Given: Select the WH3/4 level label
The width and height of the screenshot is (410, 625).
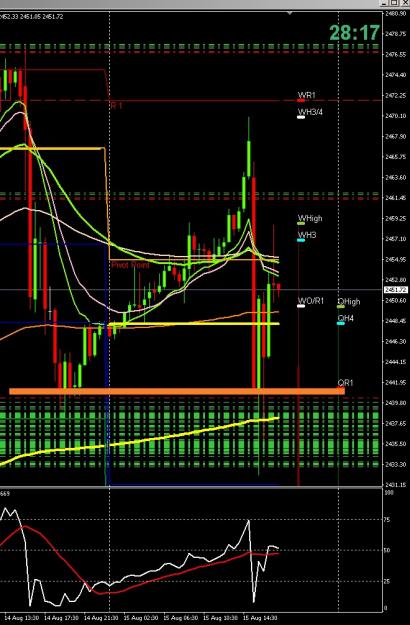Looking at the screenshot, I should click(310, 112).
